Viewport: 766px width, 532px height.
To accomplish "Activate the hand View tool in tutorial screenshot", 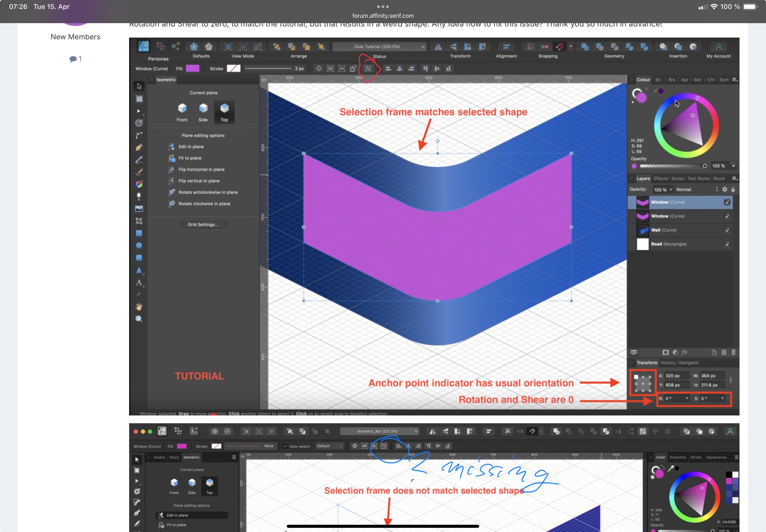I will coord(139,307).
